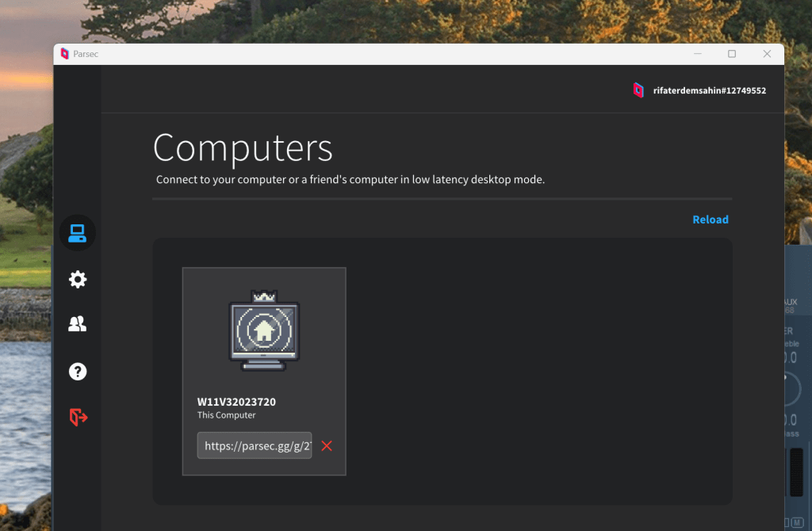Click the Parsec title bar app icon
The width and height of the screenshot is (812, 531).
[x=65, y=54]
